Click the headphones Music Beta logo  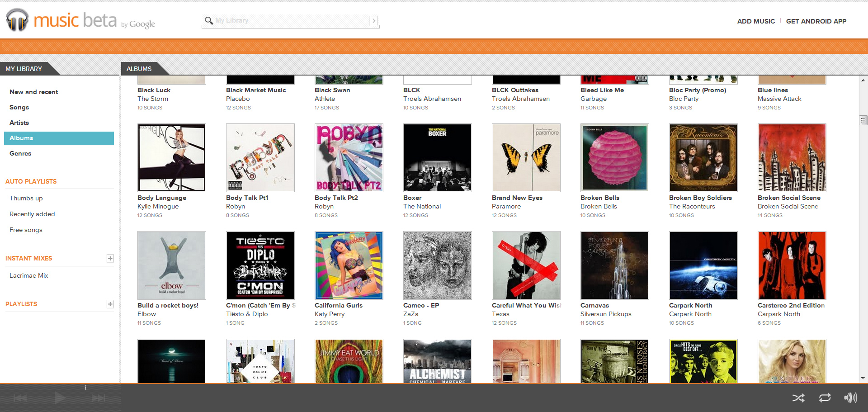(17, 20)
